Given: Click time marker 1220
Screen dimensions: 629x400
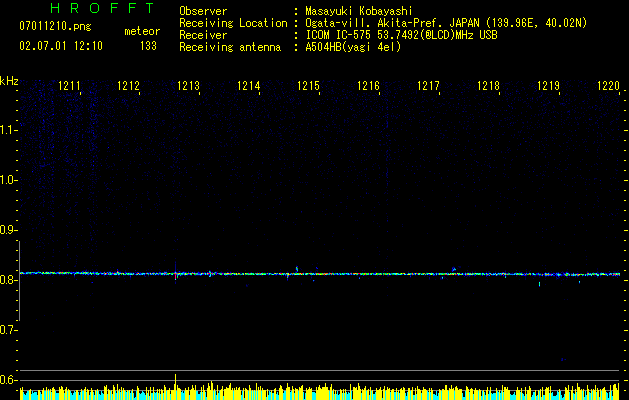Looking at the screenshot, I should (x=608, y=86).
